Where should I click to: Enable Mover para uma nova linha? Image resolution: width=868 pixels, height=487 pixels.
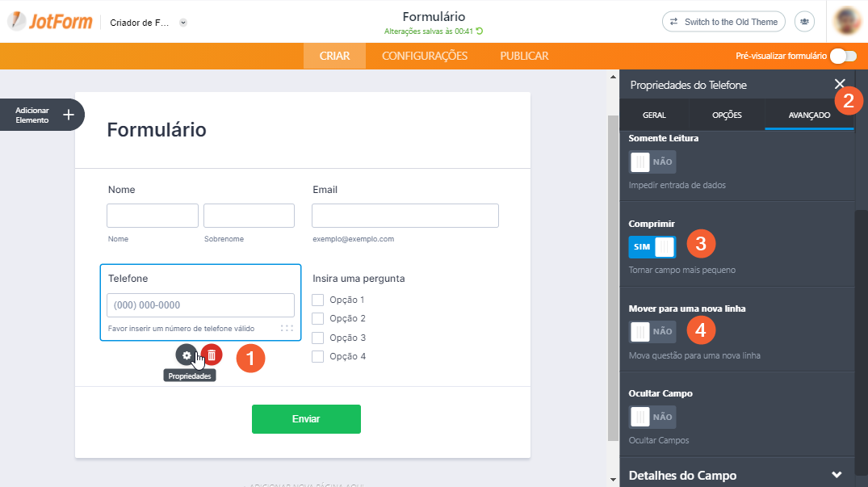pyautogui.click(x=652, y=331)
